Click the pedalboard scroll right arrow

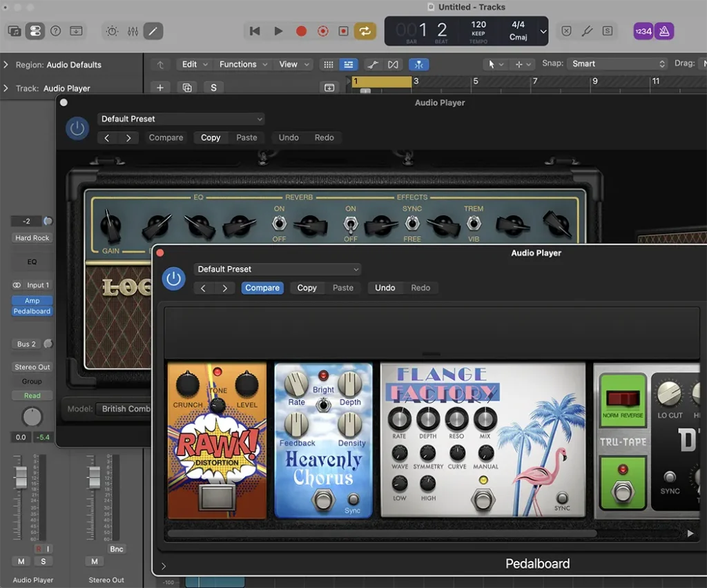click(x=690, y=533)
